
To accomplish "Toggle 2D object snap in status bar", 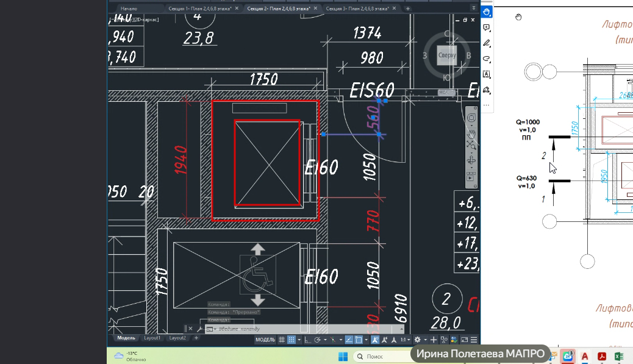I will [x=359, y=340].
